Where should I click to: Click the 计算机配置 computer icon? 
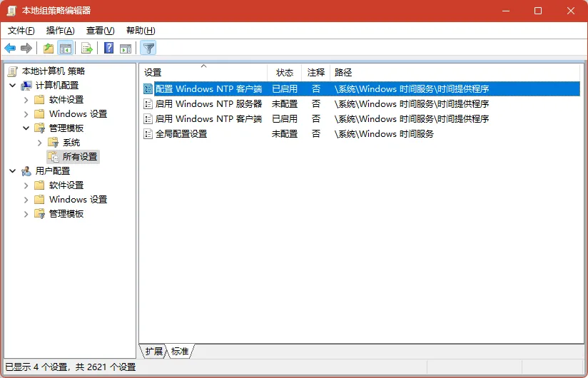click(26, 86)
